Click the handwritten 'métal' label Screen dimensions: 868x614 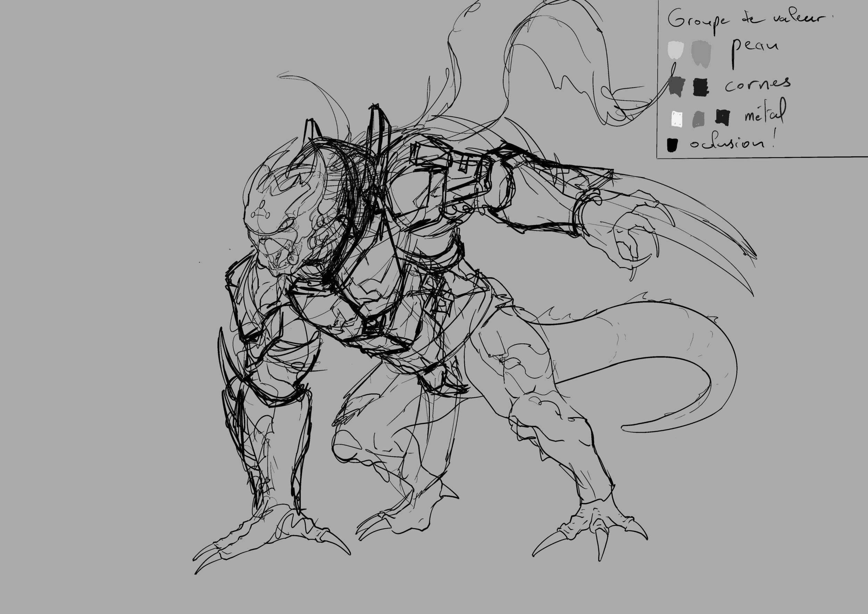[766, 114]
